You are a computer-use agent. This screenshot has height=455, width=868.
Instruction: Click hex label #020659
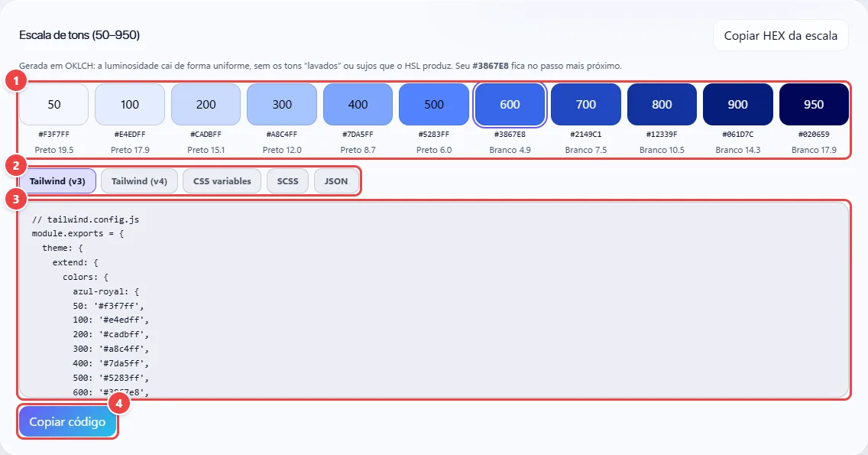click(x=814, y=134)
